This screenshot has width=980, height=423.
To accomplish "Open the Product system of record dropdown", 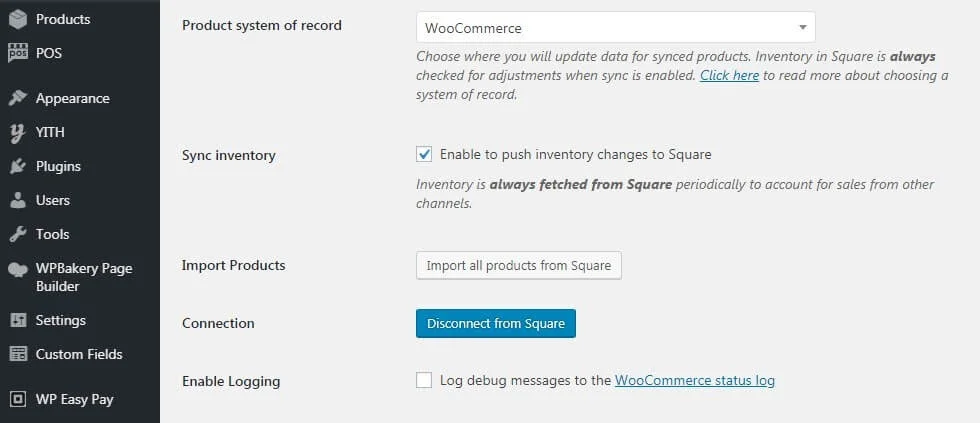I will coord(616,27).
